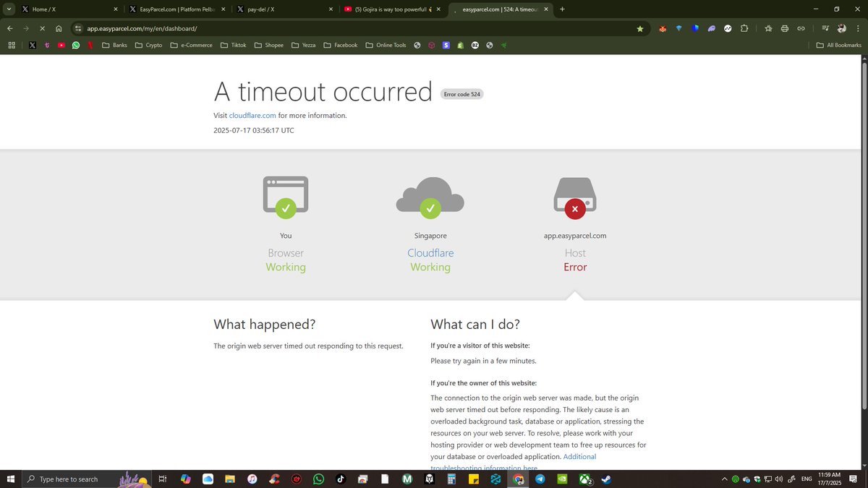Image resolution: width=868 pixels, height=488 pixels.
Task: Open the Tiktok bookmarks folder
Action: pyautogui.click(x=233, y=45)
